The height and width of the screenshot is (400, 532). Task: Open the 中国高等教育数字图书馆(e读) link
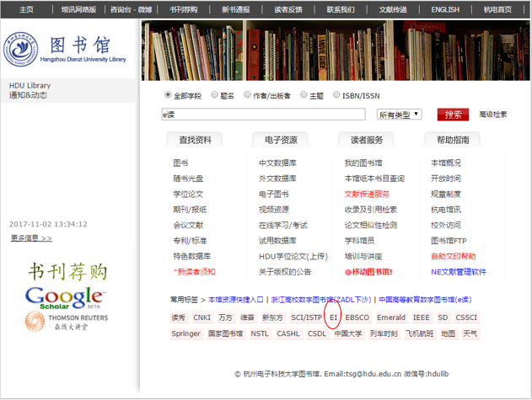click(x=425, y=300)
